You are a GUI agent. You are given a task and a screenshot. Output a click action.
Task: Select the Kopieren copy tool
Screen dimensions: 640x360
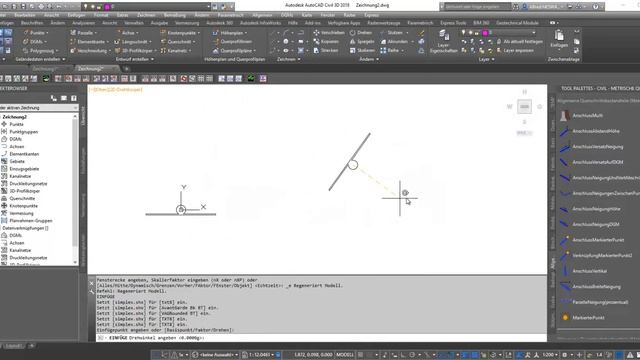pos(326,42)
